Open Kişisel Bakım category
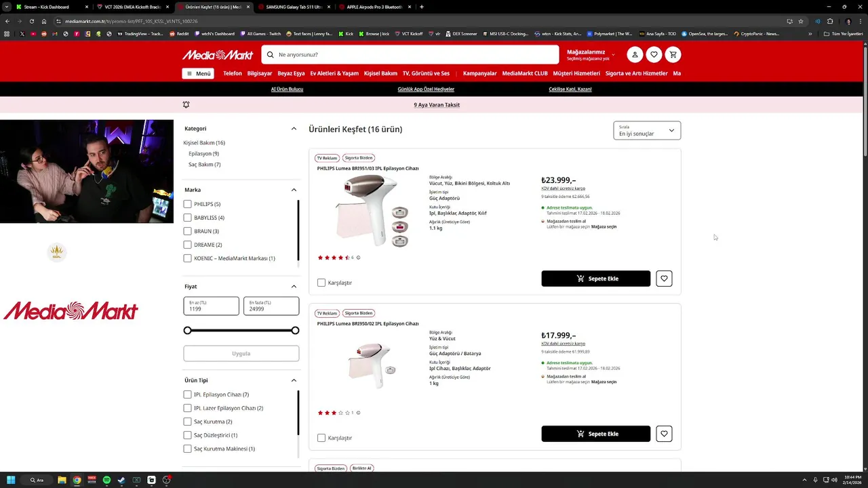The width and height of the screenshot is (868, 488). 380,73
